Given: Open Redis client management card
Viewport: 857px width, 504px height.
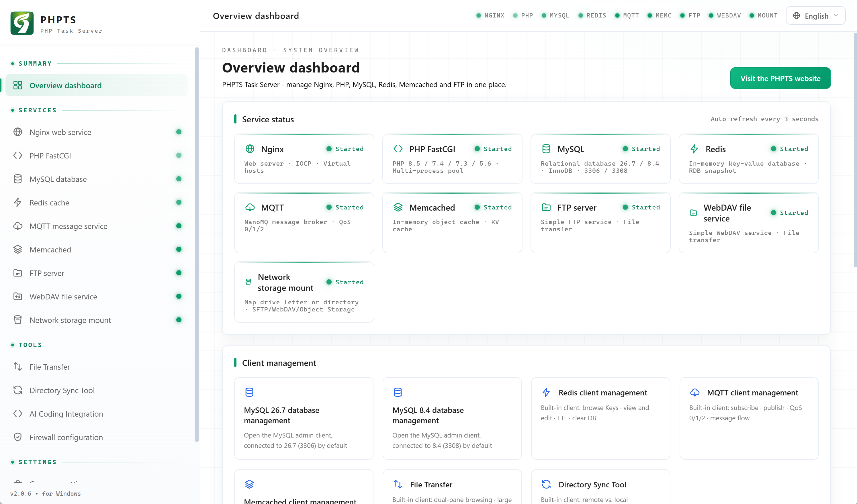Looking at the screenshot, I should [x=600, y=418].
